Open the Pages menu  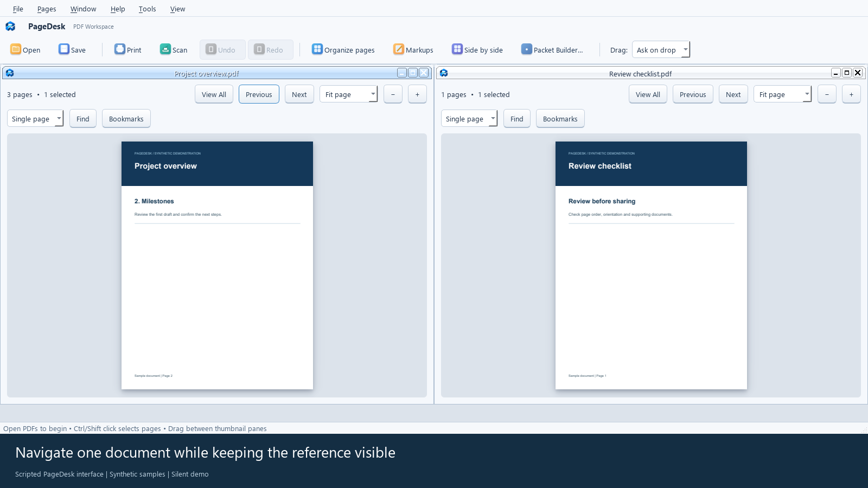(x=47, y=9)
